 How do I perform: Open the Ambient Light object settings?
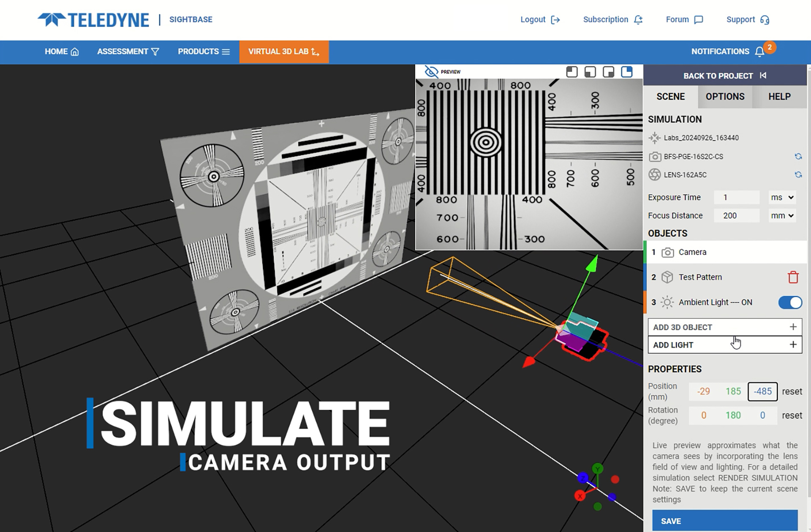[x=715, y=302]
